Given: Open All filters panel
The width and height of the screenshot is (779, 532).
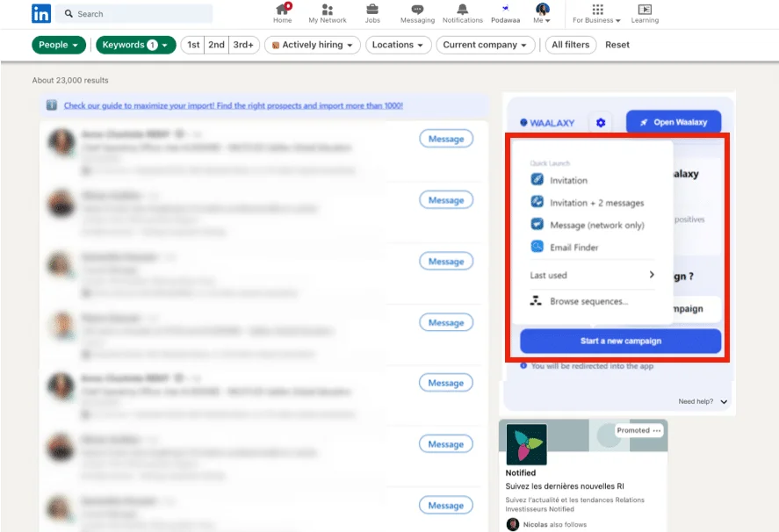Looking at the screenshot, I should point(570,45).
